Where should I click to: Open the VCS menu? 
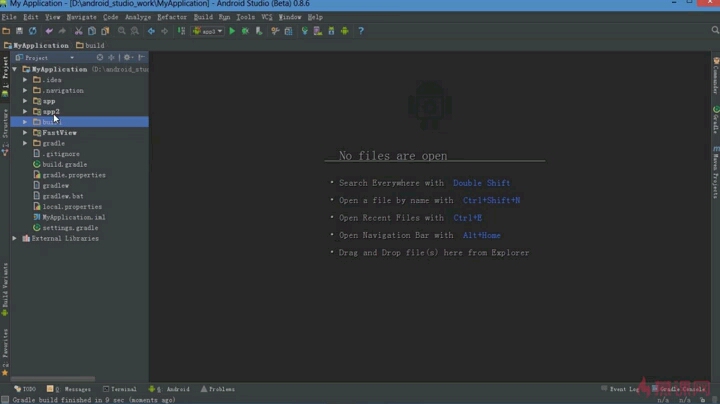coord(267,17)
